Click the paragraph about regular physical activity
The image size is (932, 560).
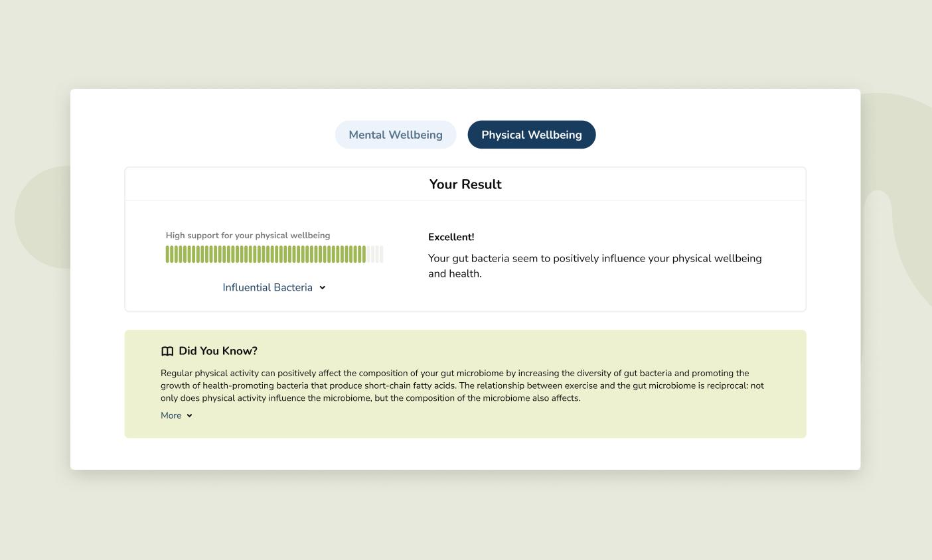coord(462,385)
